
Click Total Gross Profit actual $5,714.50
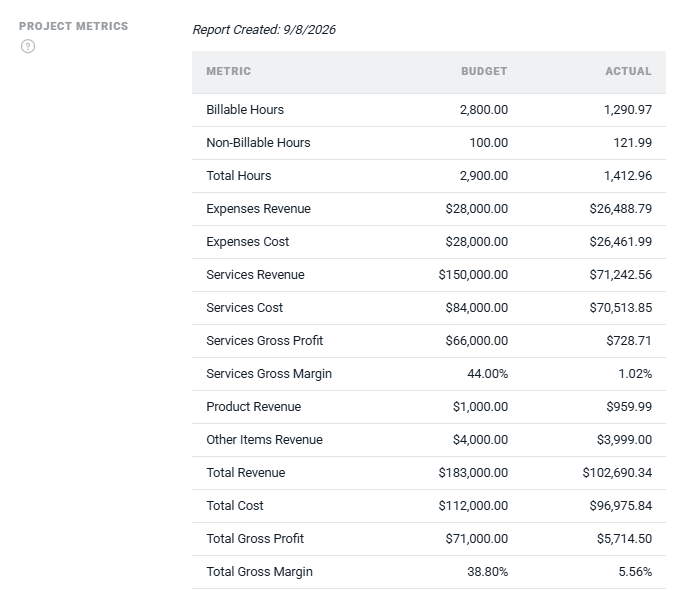[624, 538]
